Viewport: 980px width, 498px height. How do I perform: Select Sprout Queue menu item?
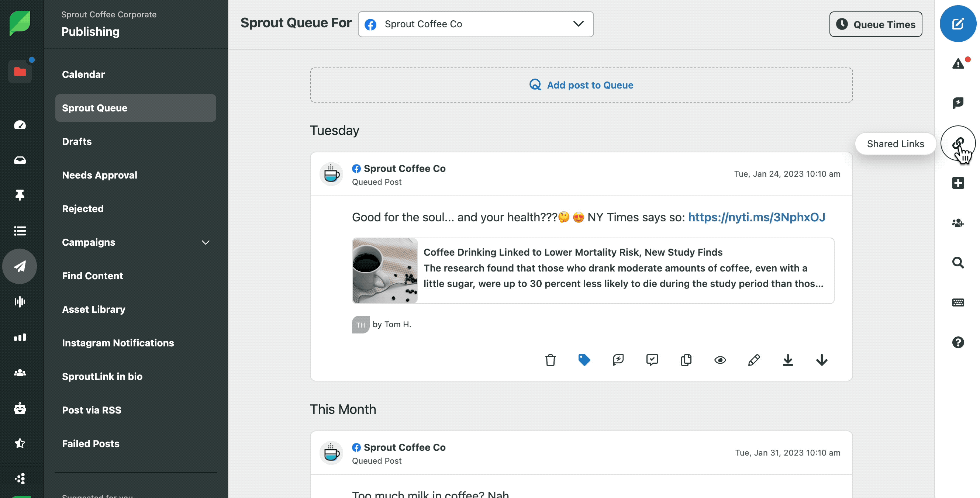pyautogui.click(x=135, y=108)
